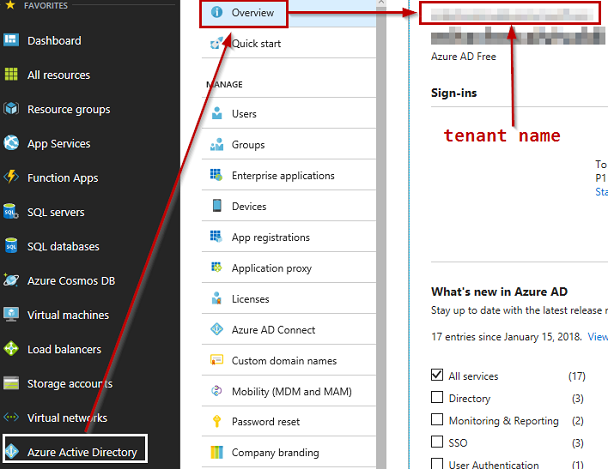Click the Application proxy label
Screen dimensions: 608x469
coord(271,268)
